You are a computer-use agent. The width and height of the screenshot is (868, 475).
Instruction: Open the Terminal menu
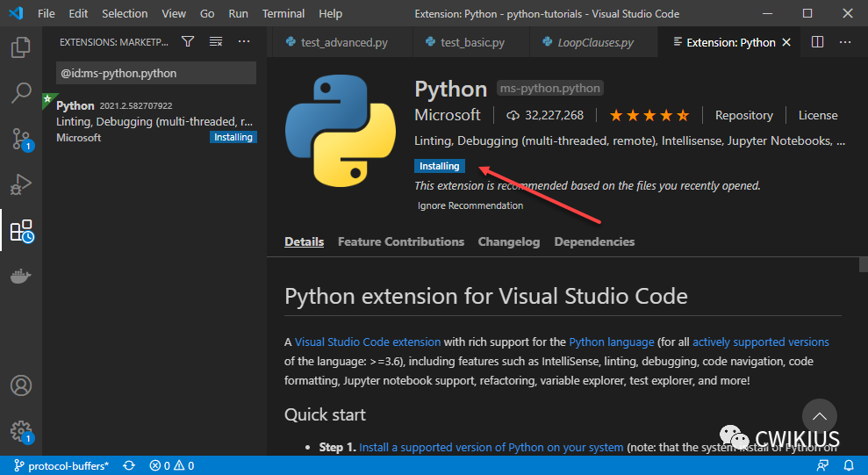(x=283, y=14)
